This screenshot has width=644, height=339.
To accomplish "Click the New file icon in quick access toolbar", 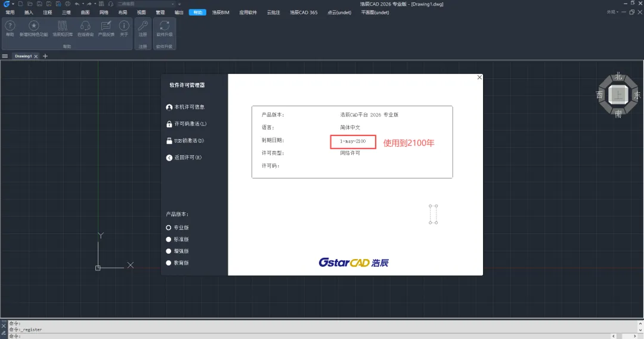I will (20, 4).
